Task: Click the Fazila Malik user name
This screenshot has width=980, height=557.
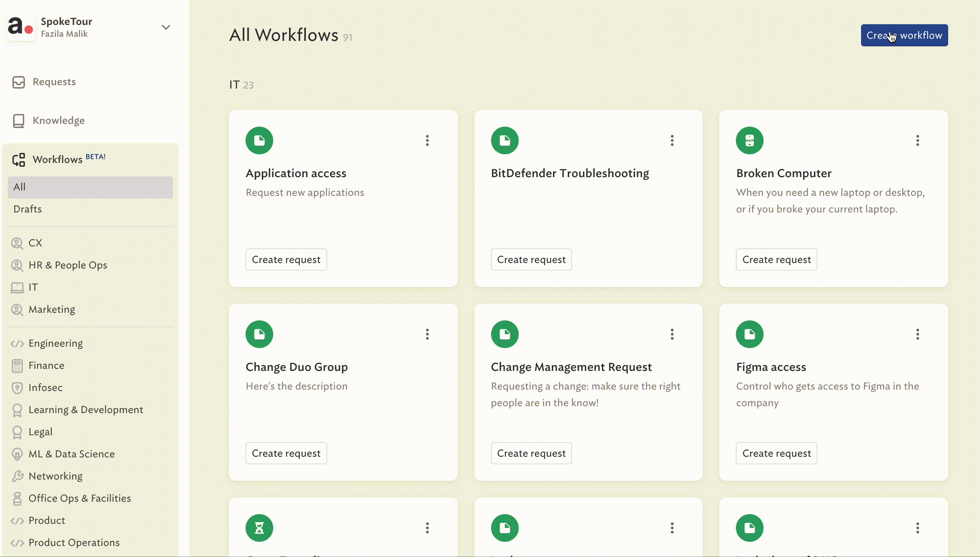Action: tap(64, 34)
